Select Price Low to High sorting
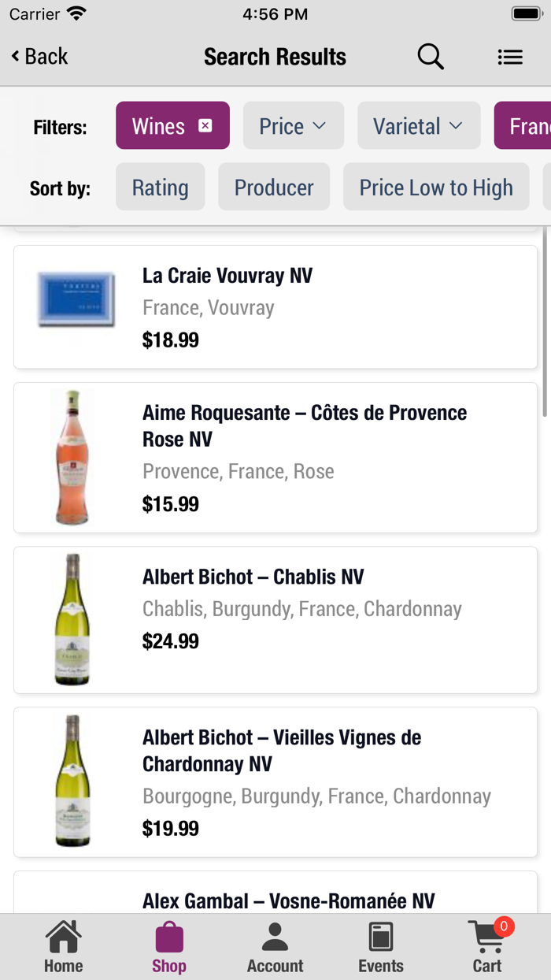Screen dimensions: 551x980 click(435, 187)
